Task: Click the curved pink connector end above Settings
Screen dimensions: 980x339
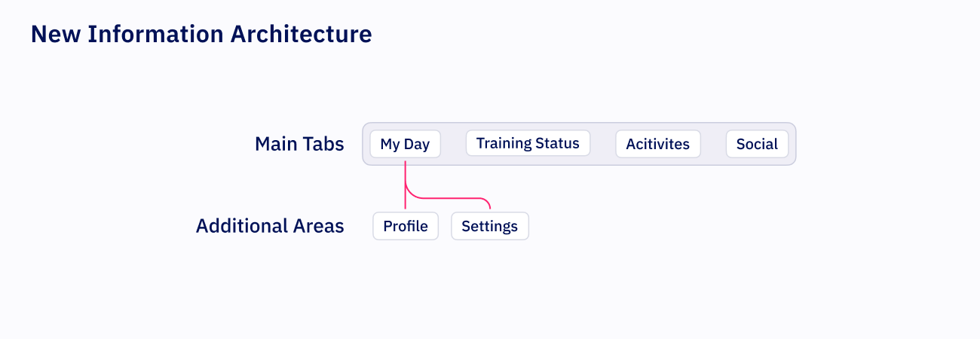Action: [489, 203]
